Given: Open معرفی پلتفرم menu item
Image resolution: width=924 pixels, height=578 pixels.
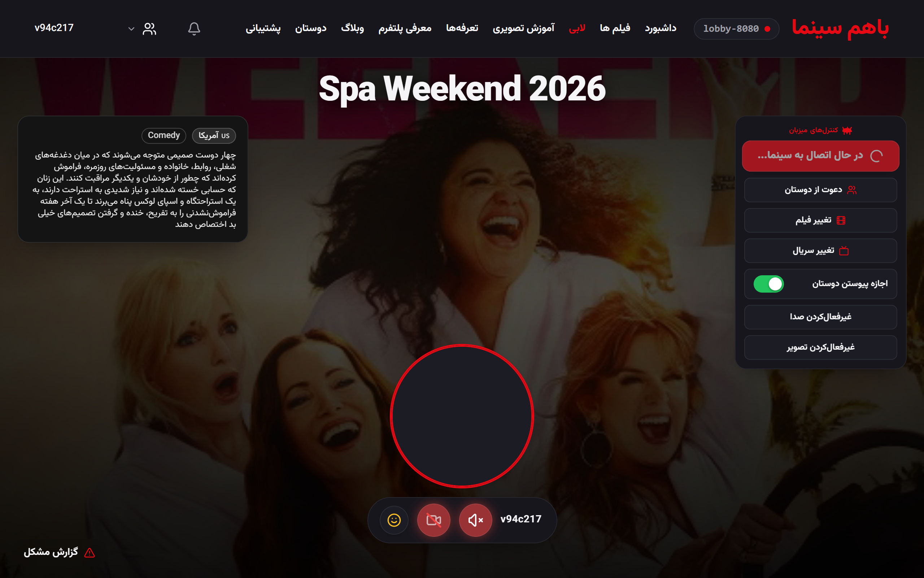Looking at the screenshot, I should pyautogui.click(x=405, y=28).
